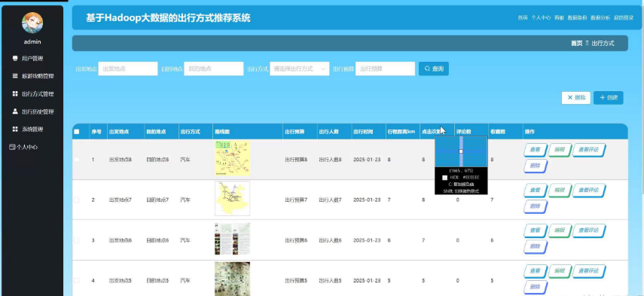Image resolution: width=644 pixels, height=296 pixels.
Task: Click the 系统管理 grid icon
Action: 15,129
